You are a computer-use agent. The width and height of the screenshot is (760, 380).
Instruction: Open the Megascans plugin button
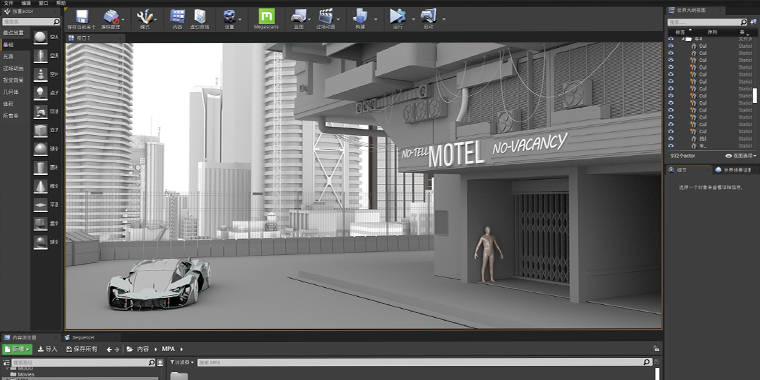(266, 16)
